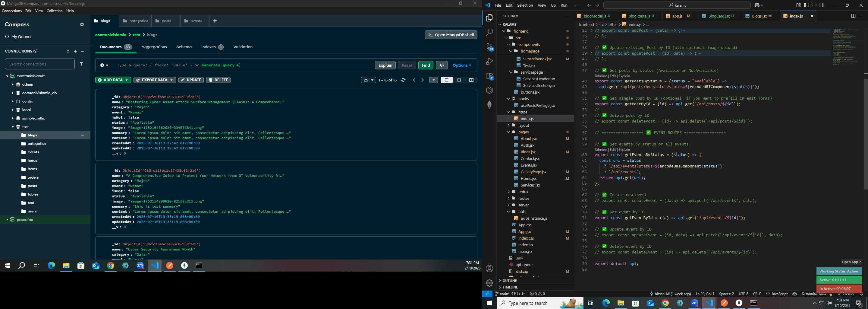868x309 pixels.
Task: Expand the poscafae connection
Action: pos(7,220)
